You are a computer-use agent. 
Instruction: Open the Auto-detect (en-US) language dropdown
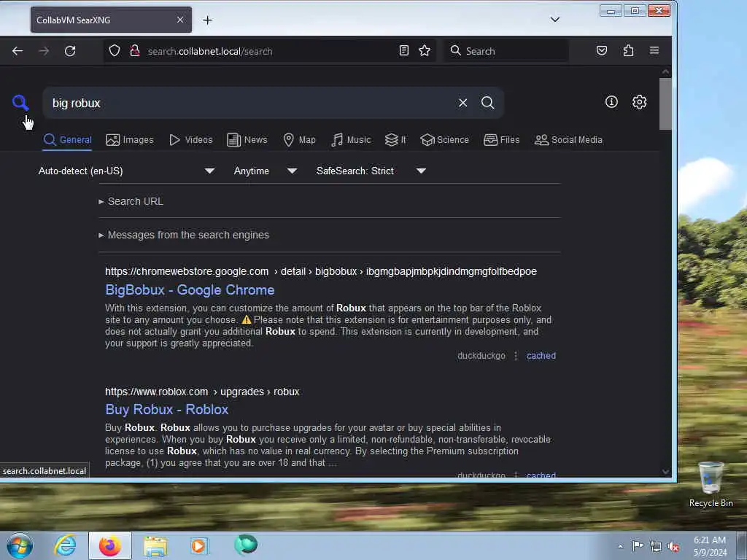click(x=127, y=171)
